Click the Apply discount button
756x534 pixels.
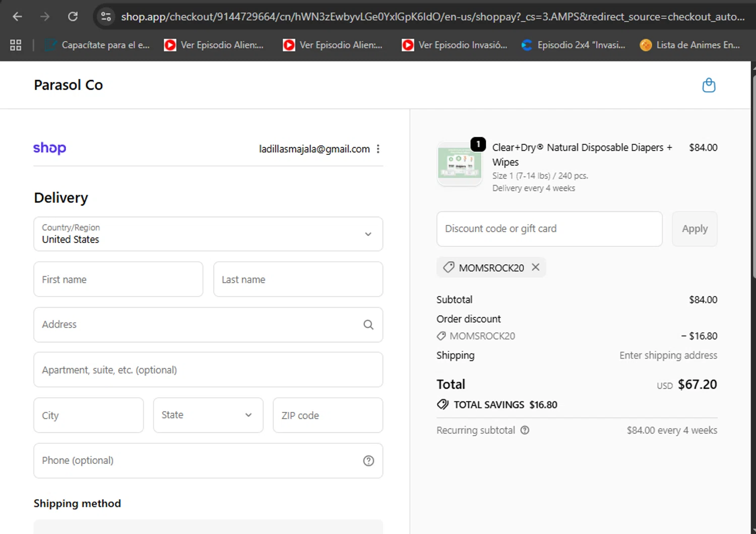(x=695, y=229)
